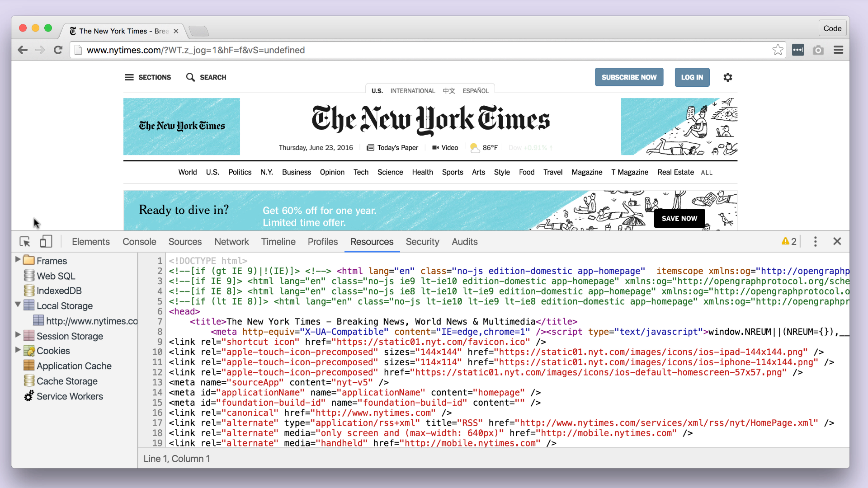Open the Audits tab
Viewport: 868px width, 488px height.
tap(465, 242)
